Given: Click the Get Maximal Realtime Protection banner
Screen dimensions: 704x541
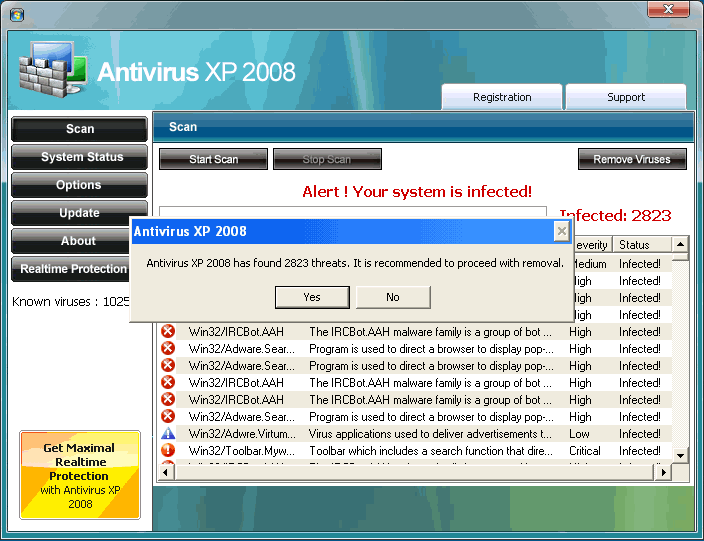Looking at the screenshot, I should point(80,475).
